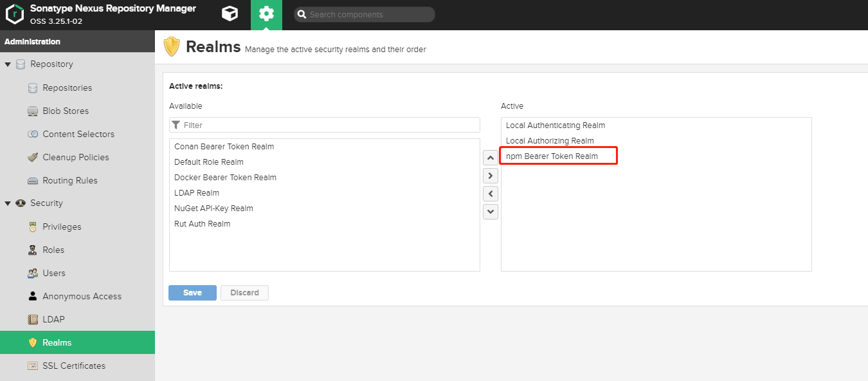The height and width of the screenshot is (381, 868).
Task: Move selected realm up with the up-arrow button
Action: (491, 157)
